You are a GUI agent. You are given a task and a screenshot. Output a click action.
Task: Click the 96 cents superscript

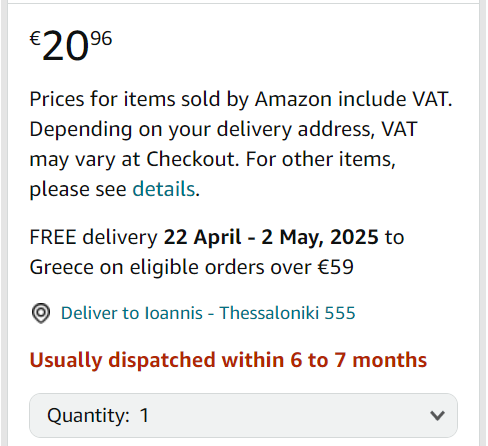coord(101,38)
